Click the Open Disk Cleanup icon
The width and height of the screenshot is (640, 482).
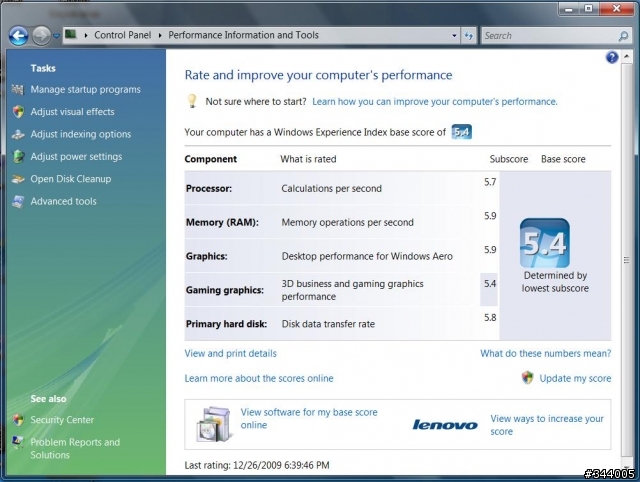[x=18, y=179]
